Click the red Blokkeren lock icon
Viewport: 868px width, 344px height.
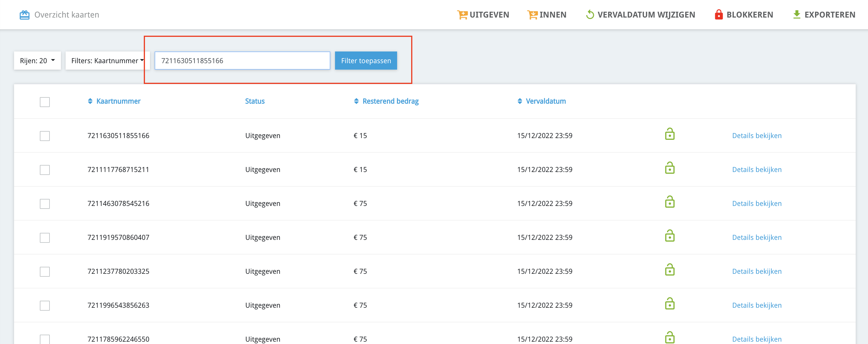718,15
